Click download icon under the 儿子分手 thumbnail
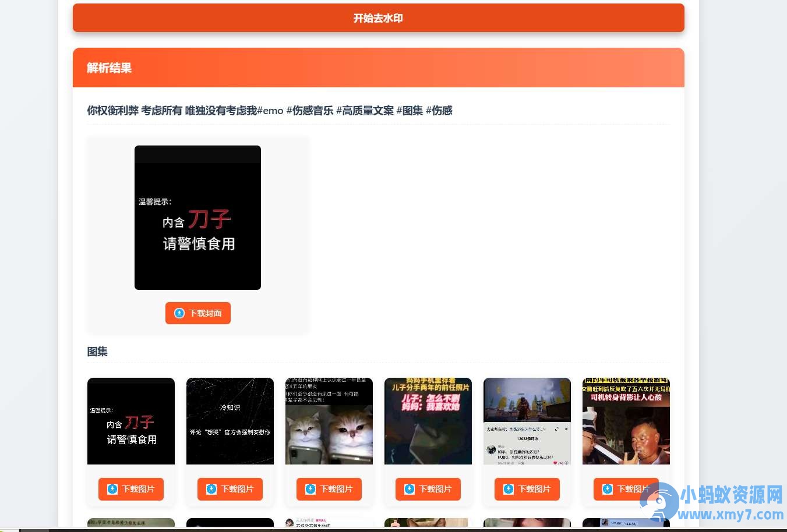The width and height of the screenshot is (787, 532). point(410,489)
